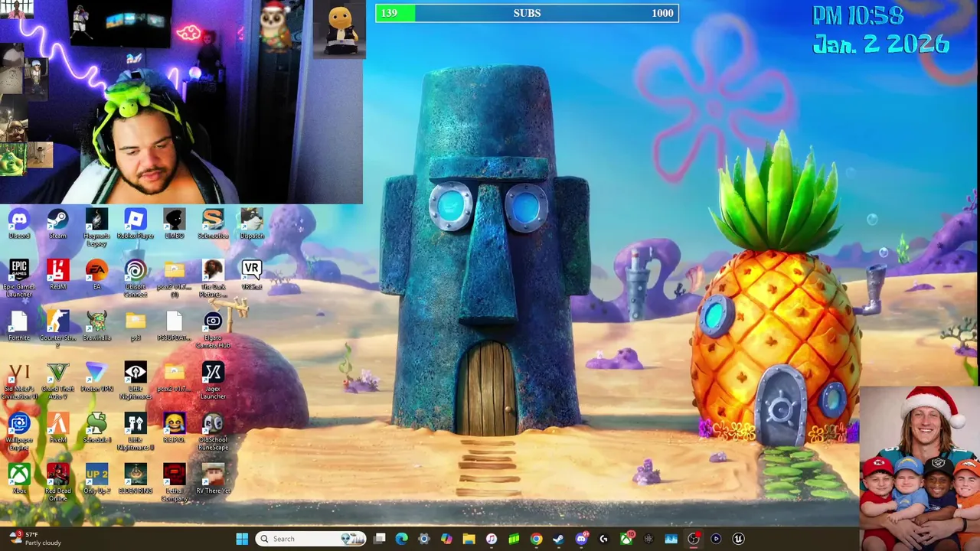Select the Fortnite shortcut file

19,326
